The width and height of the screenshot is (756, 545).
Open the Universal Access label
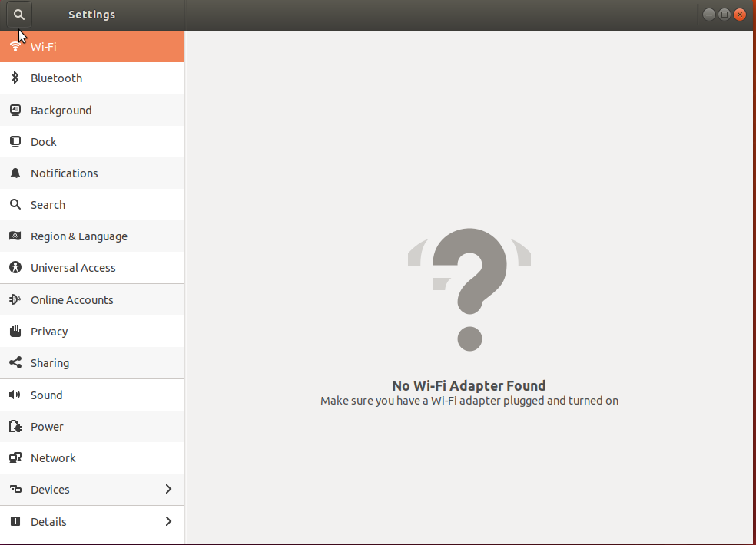pos(73,268)
